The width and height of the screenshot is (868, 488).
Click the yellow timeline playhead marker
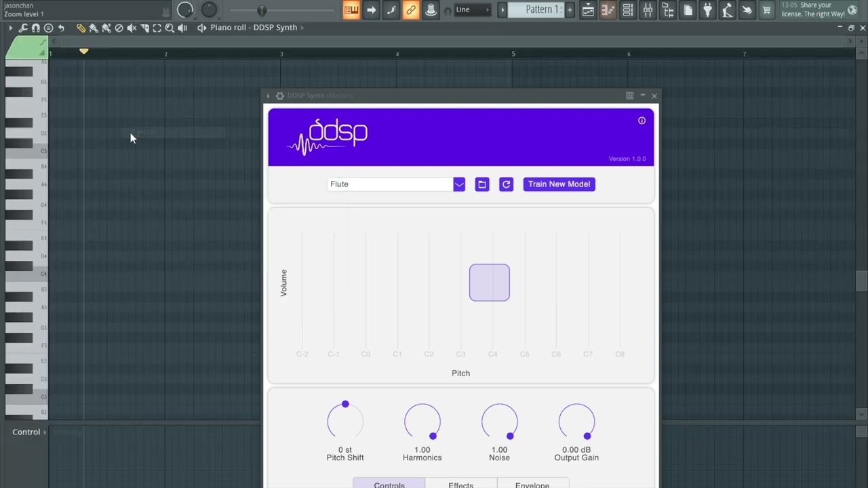83,52
